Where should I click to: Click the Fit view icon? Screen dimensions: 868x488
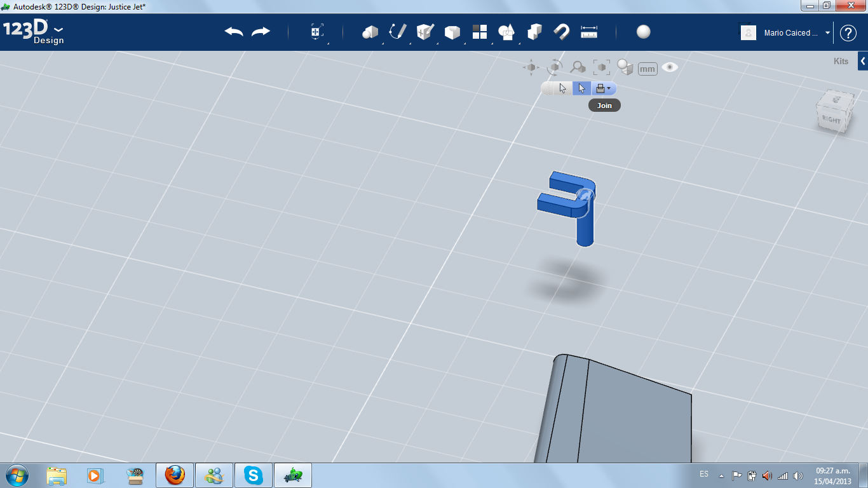point(602,67)
